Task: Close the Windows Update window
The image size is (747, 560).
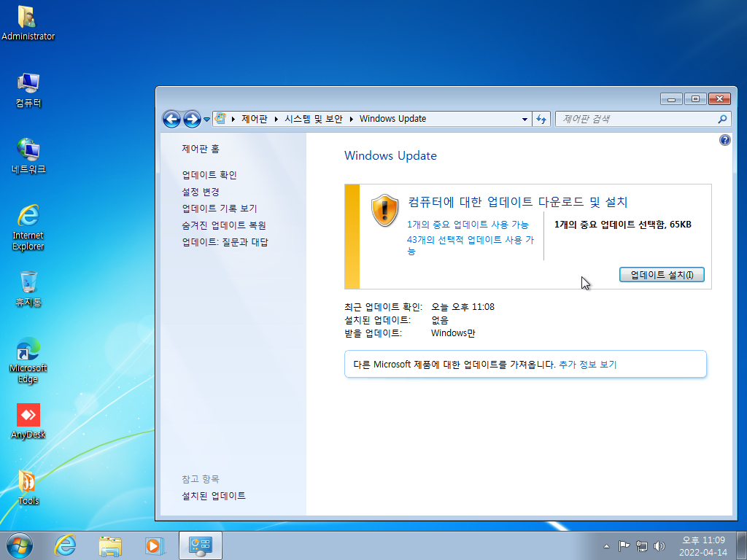Action: 719,99
